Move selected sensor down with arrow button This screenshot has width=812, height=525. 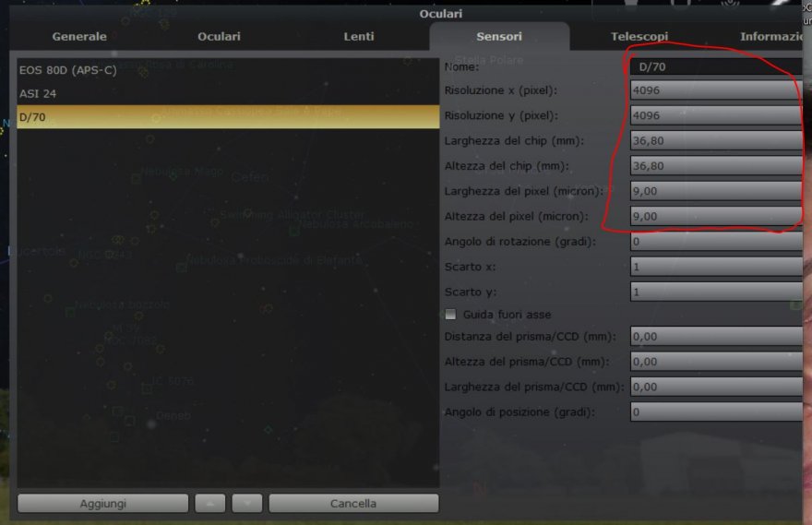(x=247, y=503)
